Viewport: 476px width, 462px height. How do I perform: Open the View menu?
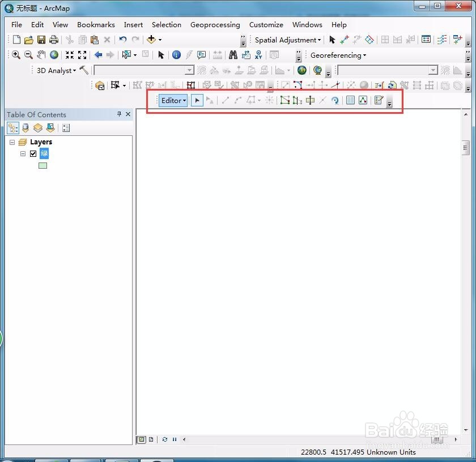[60, 24]
